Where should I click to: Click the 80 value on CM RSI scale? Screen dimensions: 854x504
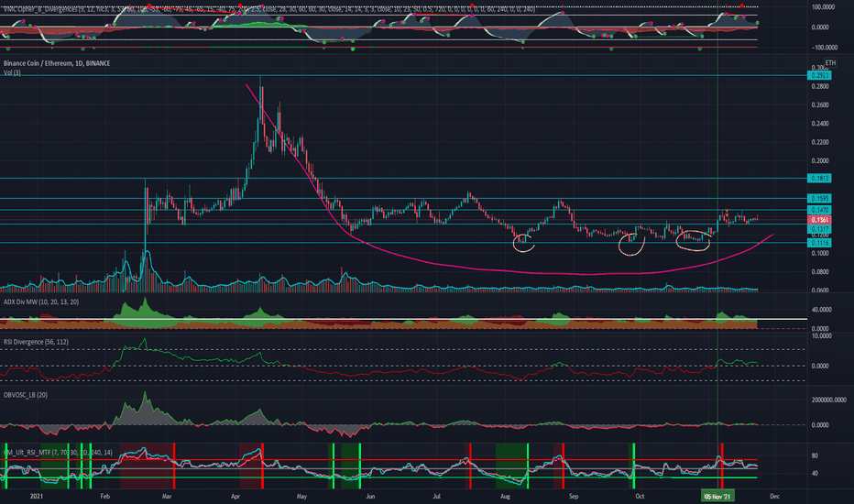tap(815, 456)
